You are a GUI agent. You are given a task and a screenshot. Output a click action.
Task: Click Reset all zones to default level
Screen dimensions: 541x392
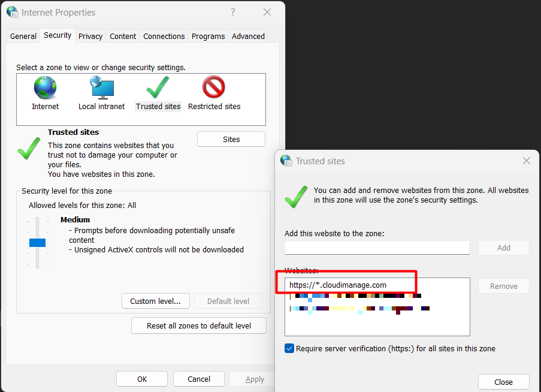coord(198,325)
